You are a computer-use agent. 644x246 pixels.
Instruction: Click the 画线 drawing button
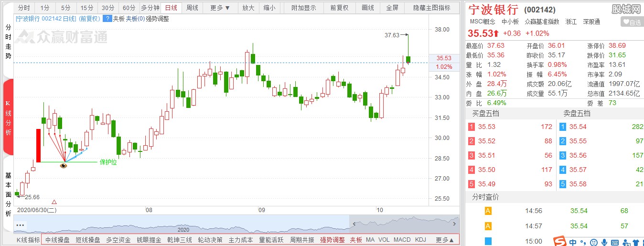tap(368, 8)
